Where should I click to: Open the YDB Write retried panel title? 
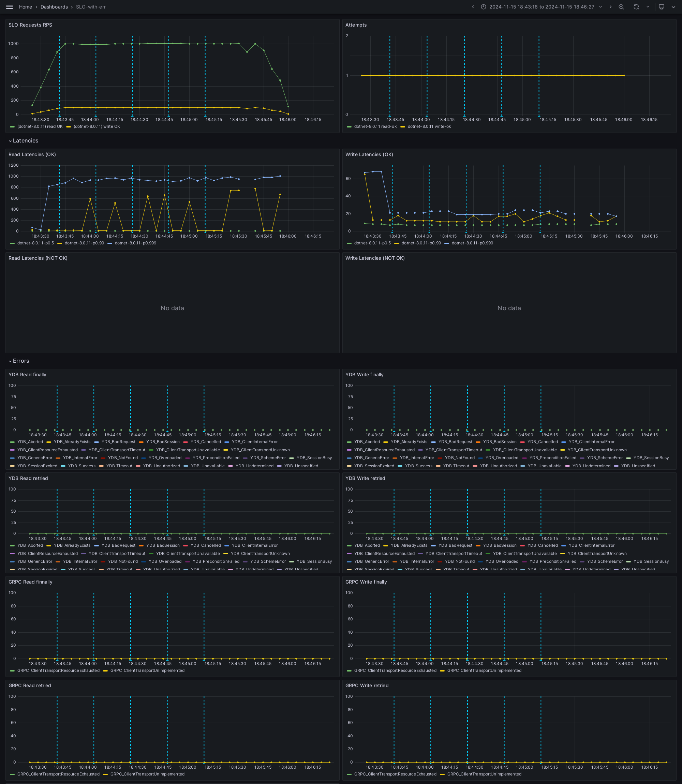(x=365, y=479)
